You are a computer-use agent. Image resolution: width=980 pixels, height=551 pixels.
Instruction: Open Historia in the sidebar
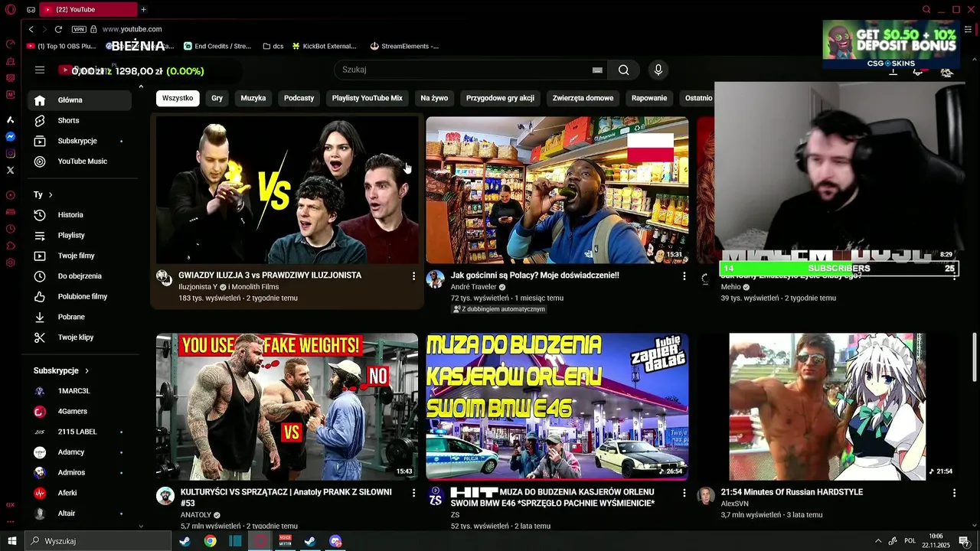click(x=80, y=215)
